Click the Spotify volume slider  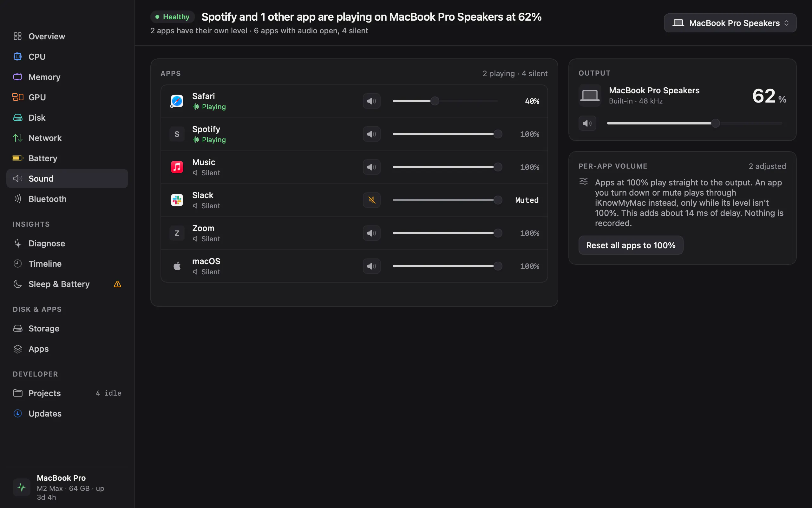pyautogui.click(x=447, y=134)
